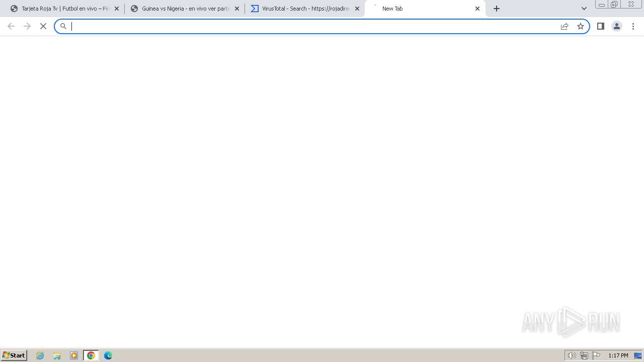The height and width of the screenshot is (362, 644).
Task: Show the clock at 1:17 PM
Action: tap(618, 355)
